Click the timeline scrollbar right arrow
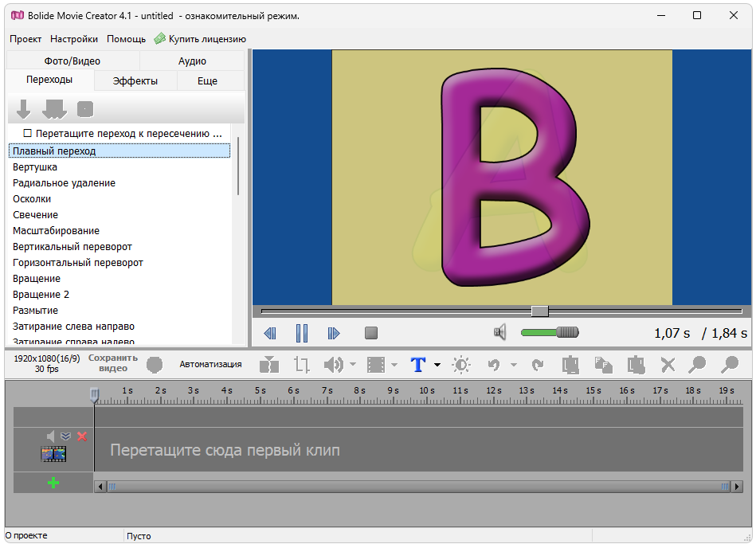 [736, 487]
